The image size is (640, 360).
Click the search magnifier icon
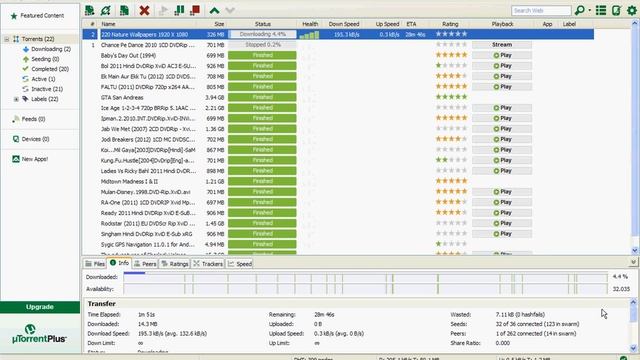click(579, 10)
